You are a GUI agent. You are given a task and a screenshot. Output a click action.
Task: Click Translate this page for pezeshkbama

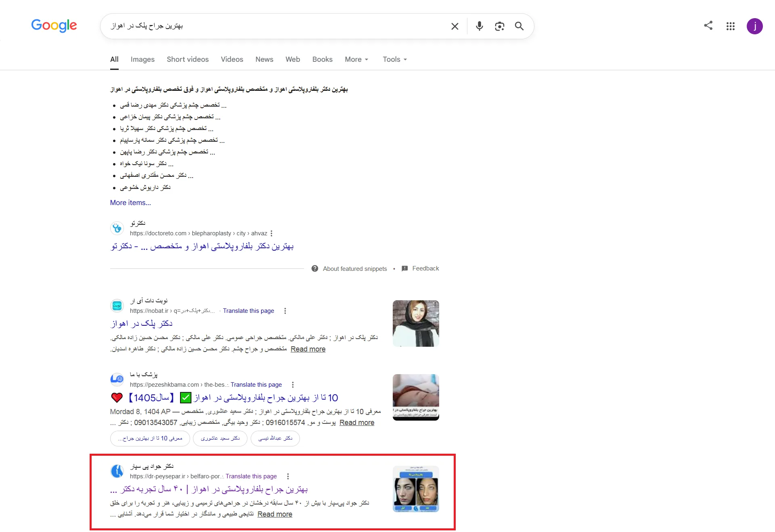pyautogui.click(x=256, y=385)
